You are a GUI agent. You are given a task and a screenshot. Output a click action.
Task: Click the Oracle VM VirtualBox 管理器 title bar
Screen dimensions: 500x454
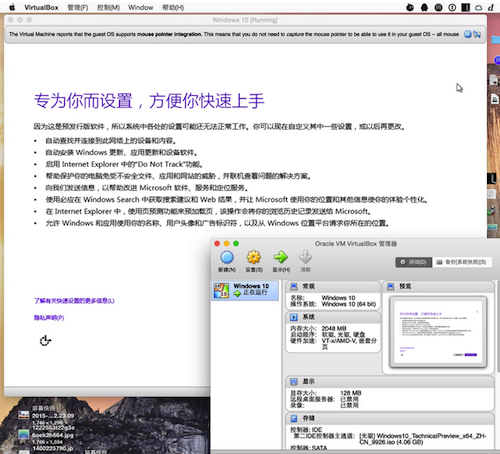(x=356, y=244)
